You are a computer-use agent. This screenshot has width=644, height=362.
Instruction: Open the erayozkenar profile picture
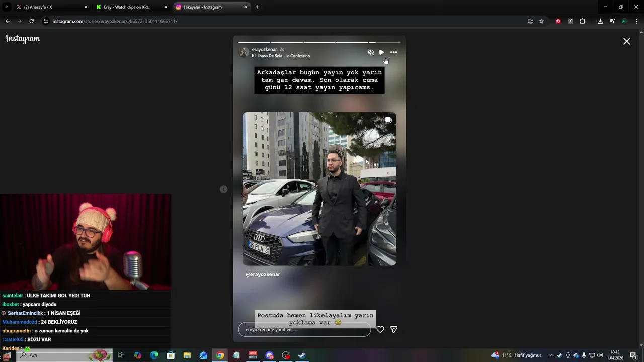(244, 52)
